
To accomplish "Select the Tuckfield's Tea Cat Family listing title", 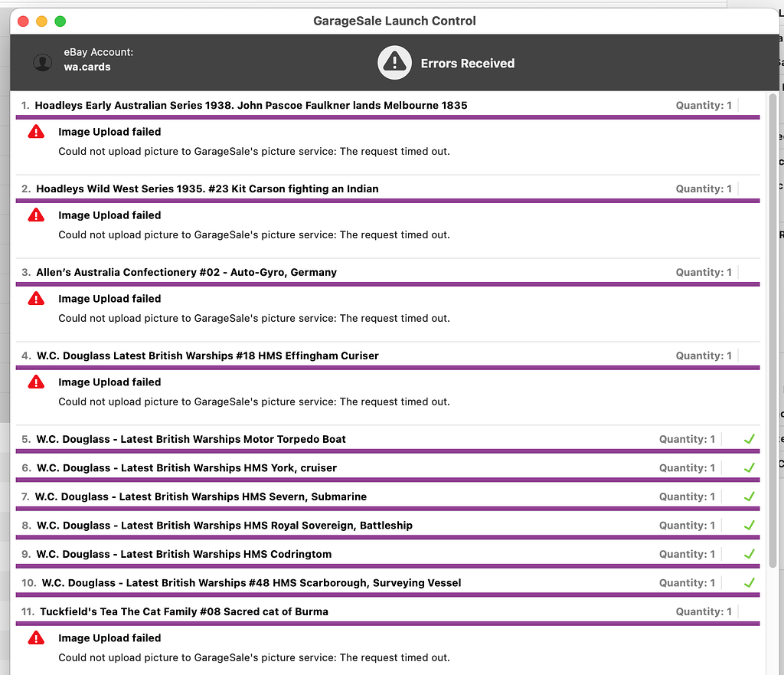I will click(184, 611).
